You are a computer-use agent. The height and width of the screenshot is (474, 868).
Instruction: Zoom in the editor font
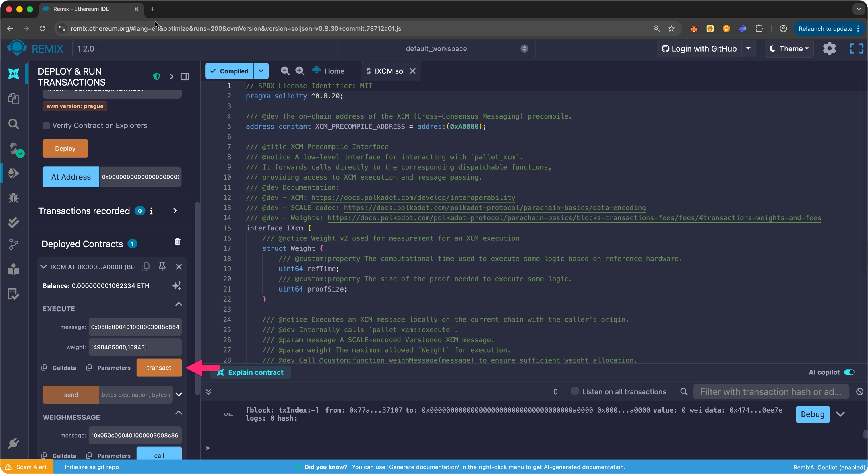tap(300, 71)
